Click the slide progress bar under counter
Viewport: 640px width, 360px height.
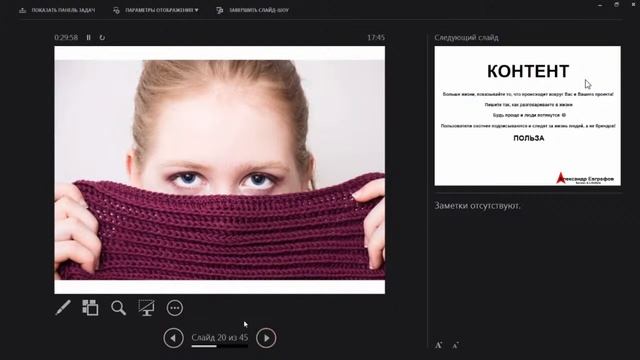click(x=220, y=346)
